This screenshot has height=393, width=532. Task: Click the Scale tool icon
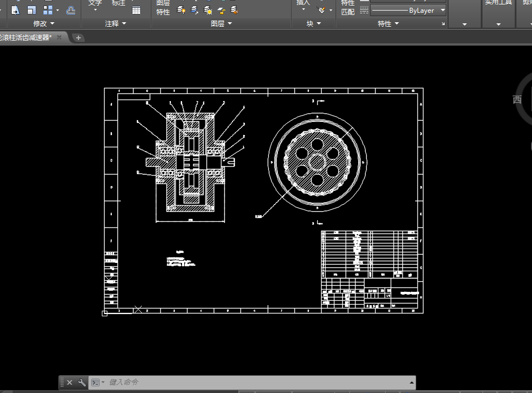[32, 11]
